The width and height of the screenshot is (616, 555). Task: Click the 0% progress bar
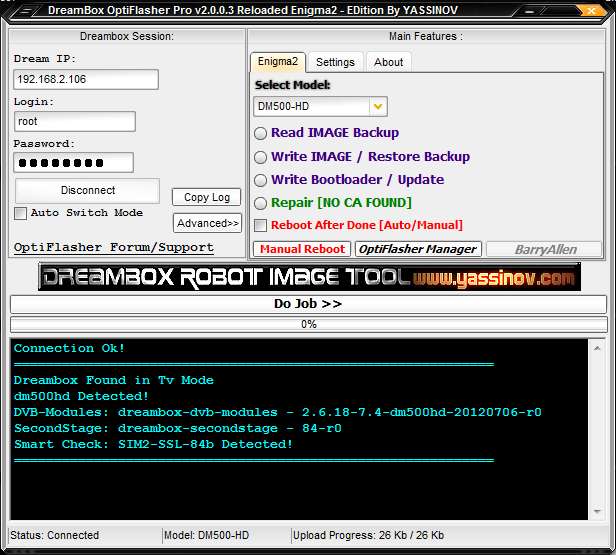pos(308,324)
